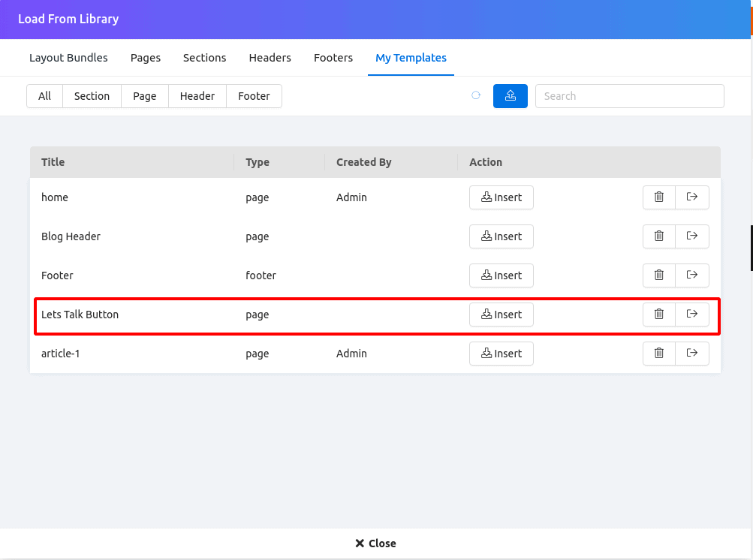Click the refresh templates icon
Viewport: 753px width, 560px height.
pos(476,96)
